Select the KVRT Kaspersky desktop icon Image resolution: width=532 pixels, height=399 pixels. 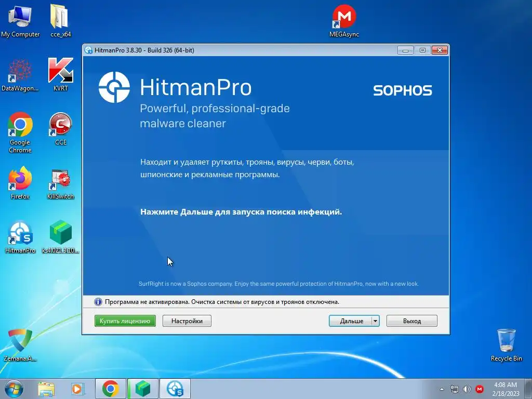(60, 75)
